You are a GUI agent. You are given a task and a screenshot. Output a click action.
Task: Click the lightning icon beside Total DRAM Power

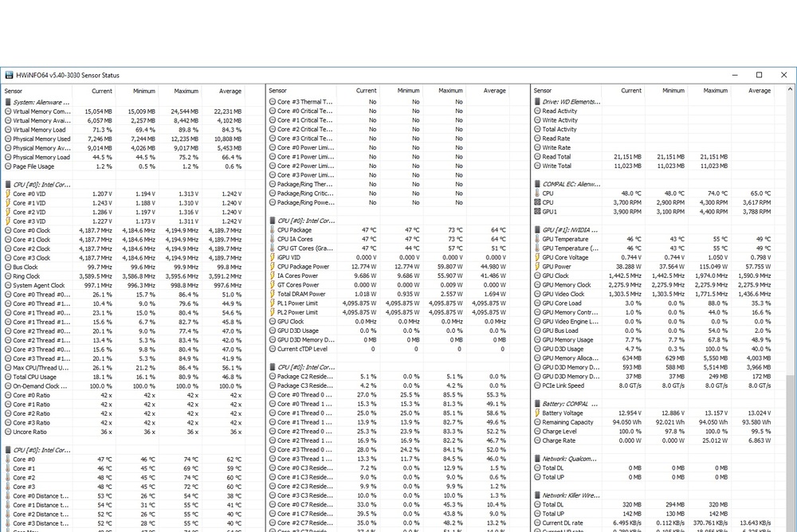point(273,294)
